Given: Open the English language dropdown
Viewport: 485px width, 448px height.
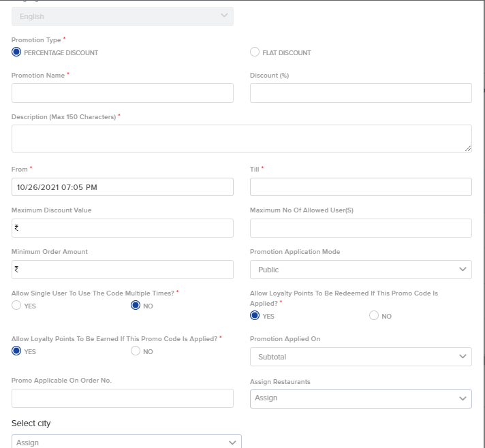Looking at the screenshot, I should tap(123, 16).
